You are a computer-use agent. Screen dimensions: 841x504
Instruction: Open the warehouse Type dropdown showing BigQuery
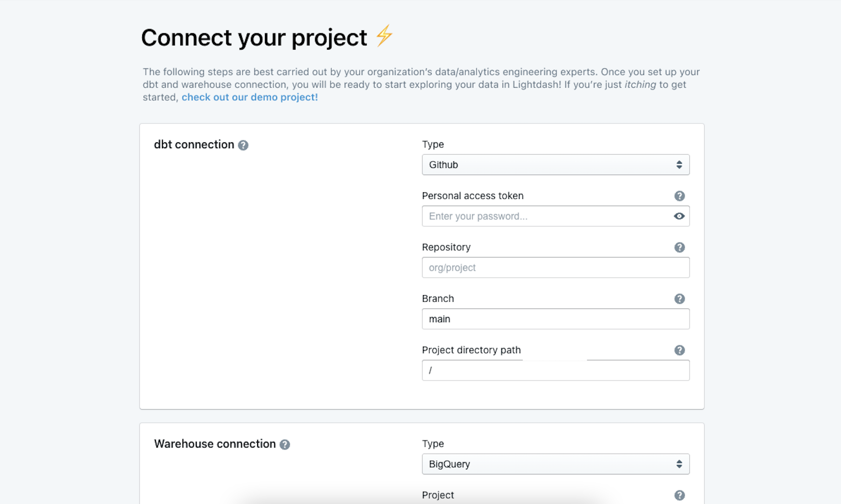coord(556,464)
